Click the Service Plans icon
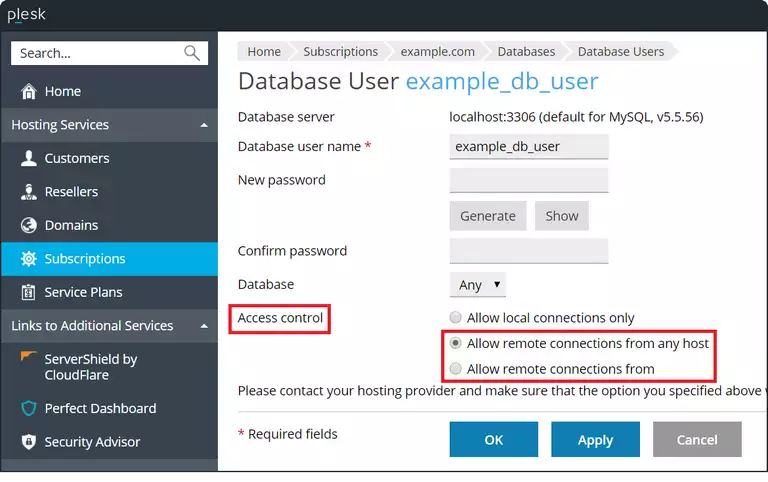768x482 pixels. coord(28,292)
